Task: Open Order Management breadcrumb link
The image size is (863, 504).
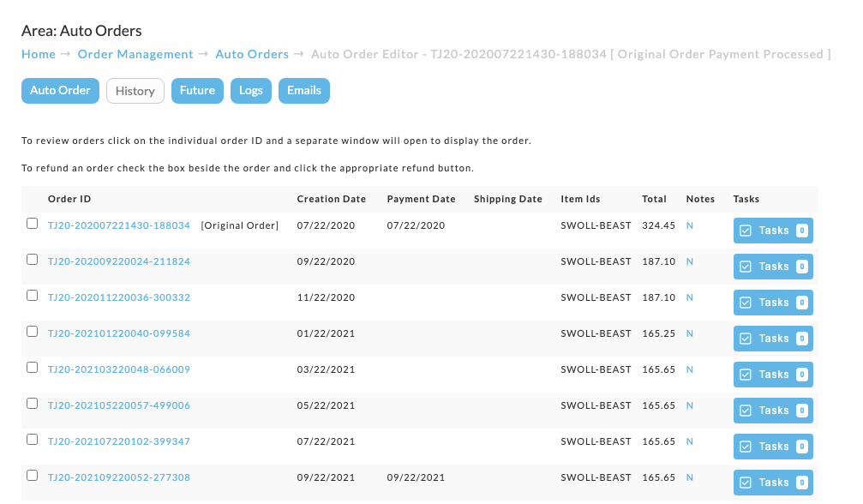Action: [x=135, y=54]
